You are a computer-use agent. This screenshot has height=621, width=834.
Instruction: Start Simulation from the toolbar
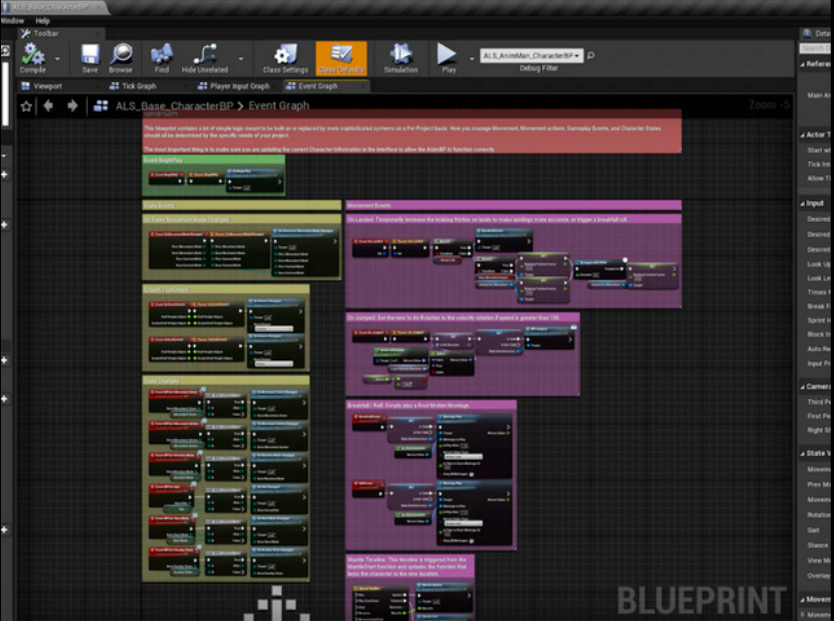401,58
